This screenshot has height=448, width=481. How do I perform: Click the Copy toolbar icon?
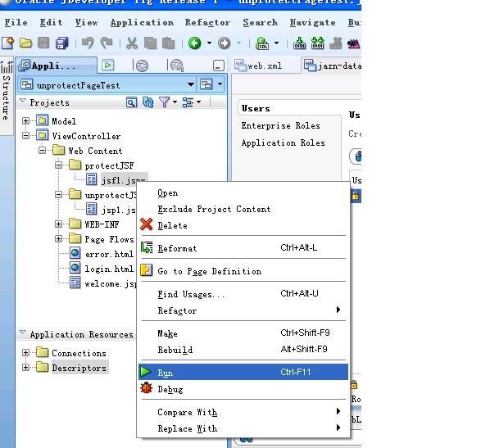150,43
